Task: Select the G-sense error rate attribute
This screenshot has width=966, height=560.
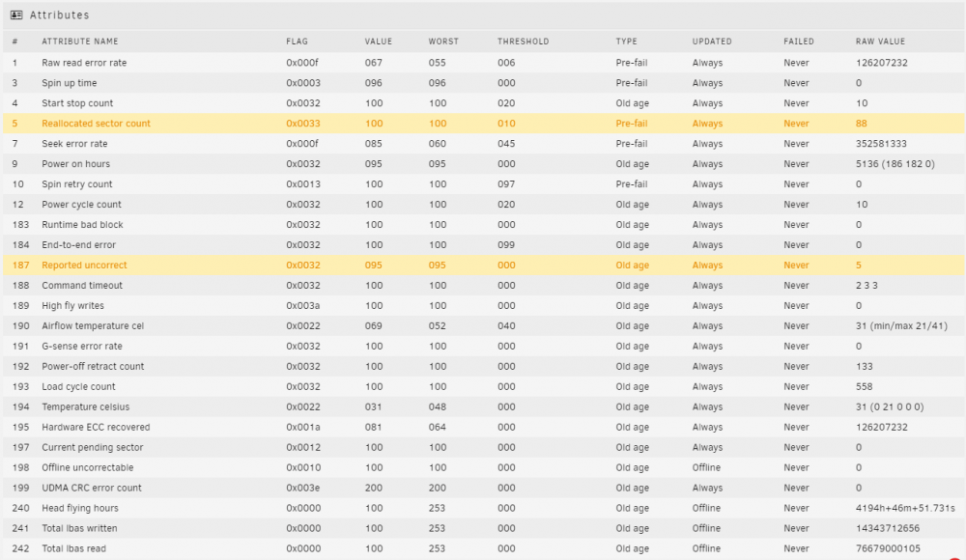Action: [x=82, y=347]
